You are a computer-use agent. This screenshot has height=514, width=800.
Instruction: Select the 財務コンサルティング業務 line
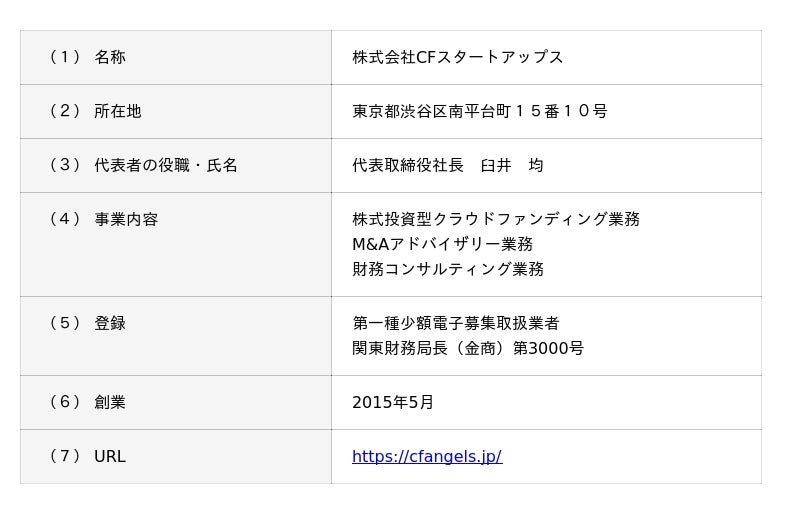[x=448, y=269]
